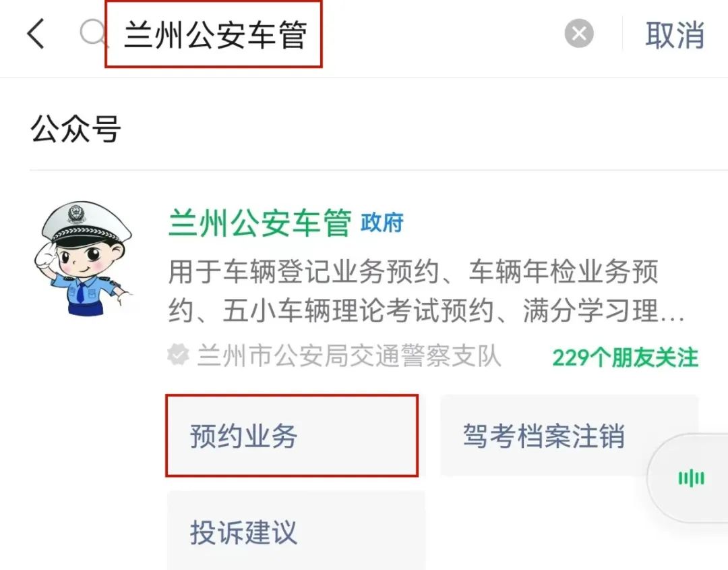The height and width of the screenshot is (570, 728).
Task: Click 229个朋友关注 text
Action: pyautogui.click(x=625, y=358)
